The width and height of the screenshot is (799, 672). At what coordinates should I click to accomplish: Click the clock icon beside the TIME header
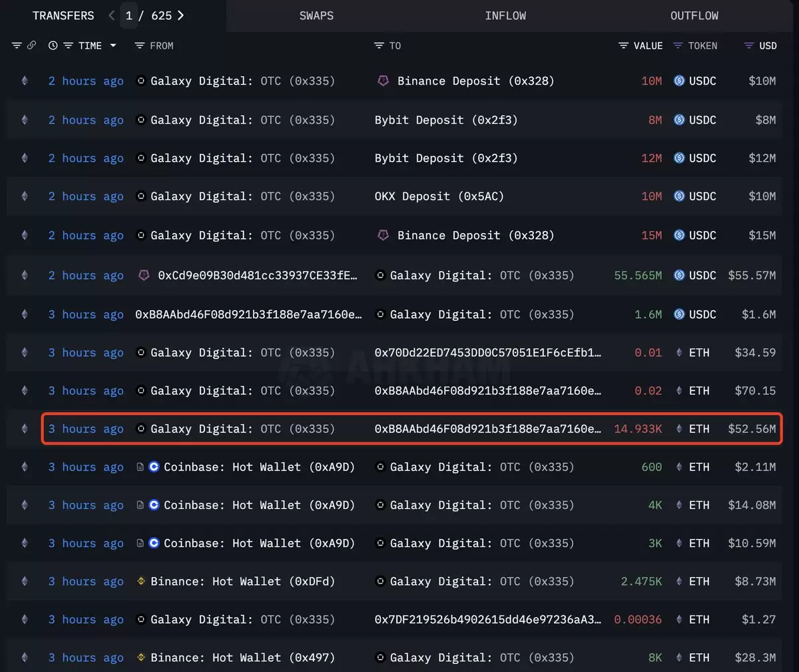[53, 46]
